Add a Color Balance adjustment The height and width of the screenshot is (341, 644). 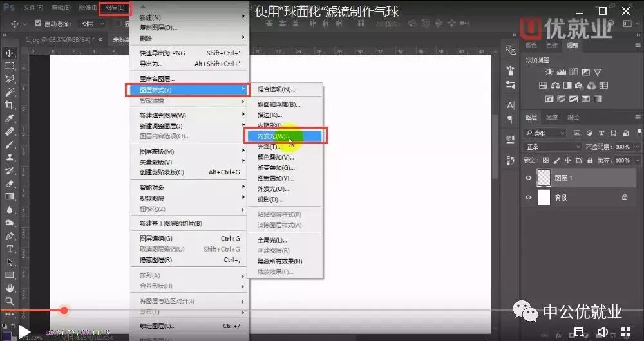[x=555, y=86]
